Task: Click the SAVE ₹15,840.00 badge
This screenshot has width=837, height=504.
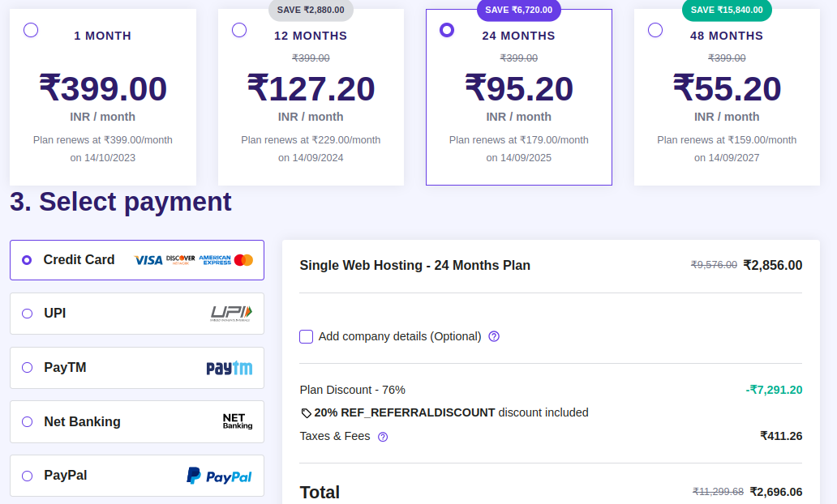Action: (x=727, y=10)
